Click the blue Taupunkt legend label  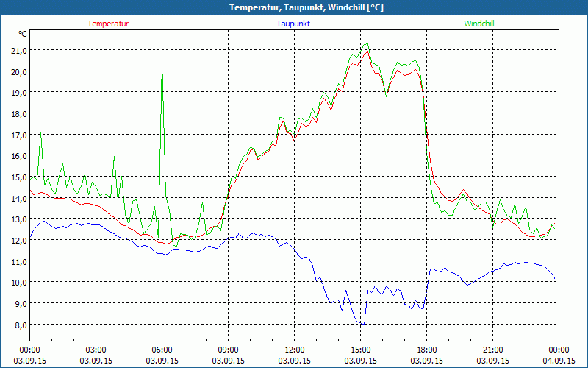click(294, 24)
